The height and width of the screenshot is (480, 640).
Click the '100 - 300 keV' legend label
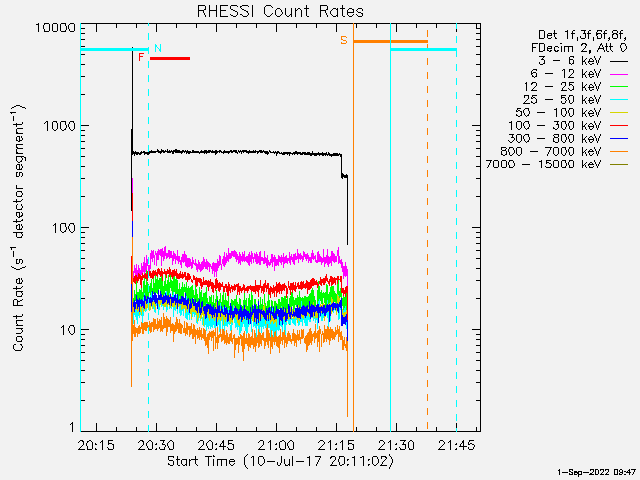[x=555, y=126]
